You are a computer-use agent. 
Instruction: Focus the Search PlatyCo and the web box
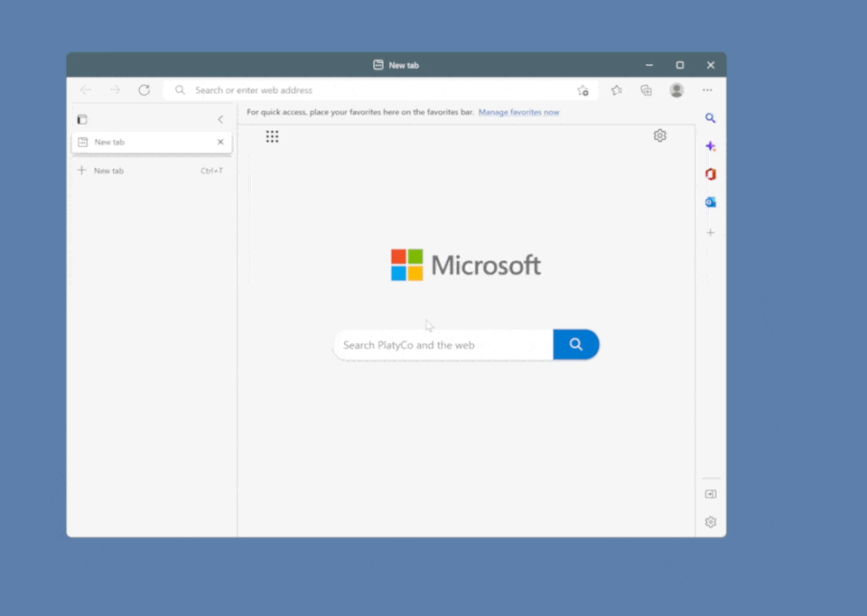[443, 345]
